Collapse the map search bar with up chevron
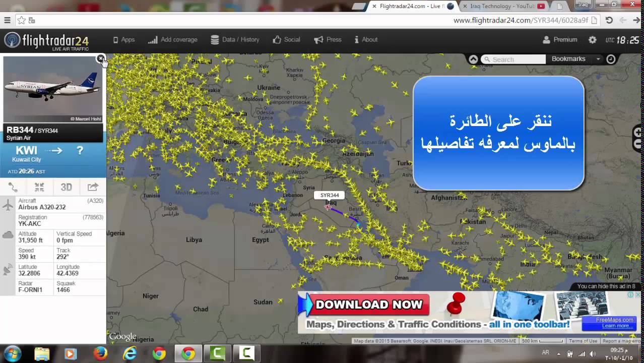The image size is (644, 363). [x=473, y=59]
